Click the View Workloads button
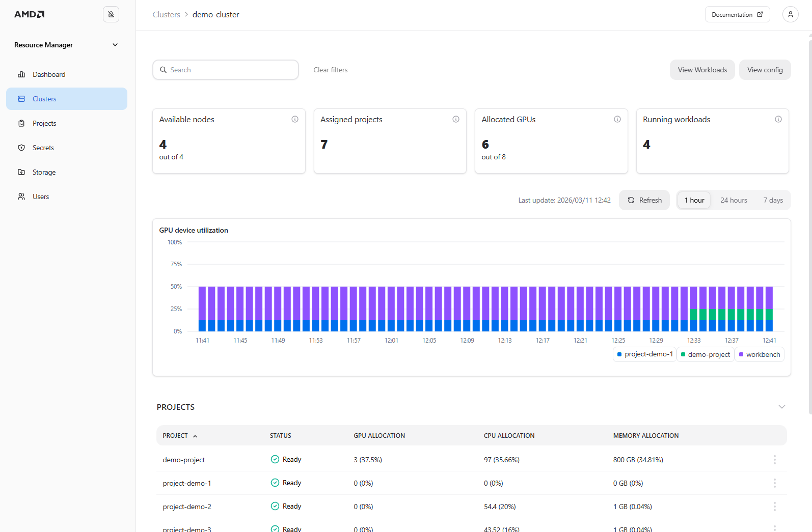Viewport: 812px width, 532px height. tap(702, 70)
